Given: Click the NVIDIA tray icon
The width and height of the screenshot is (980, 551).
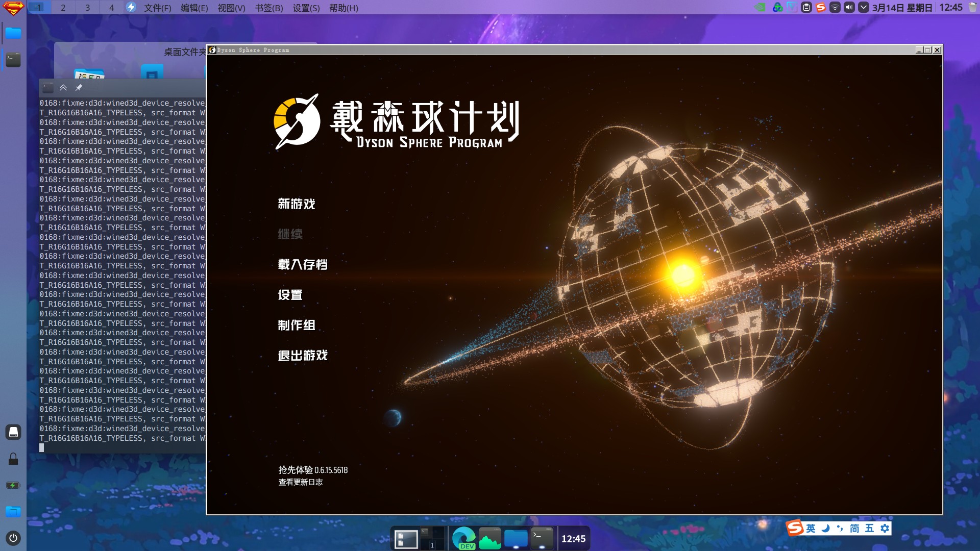Looking at the screenshot, I should tap(760, 7).
